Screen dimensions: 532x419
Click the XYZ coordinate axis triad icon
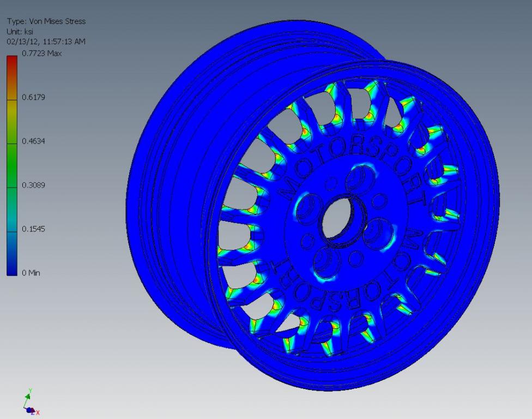[31, 402]
